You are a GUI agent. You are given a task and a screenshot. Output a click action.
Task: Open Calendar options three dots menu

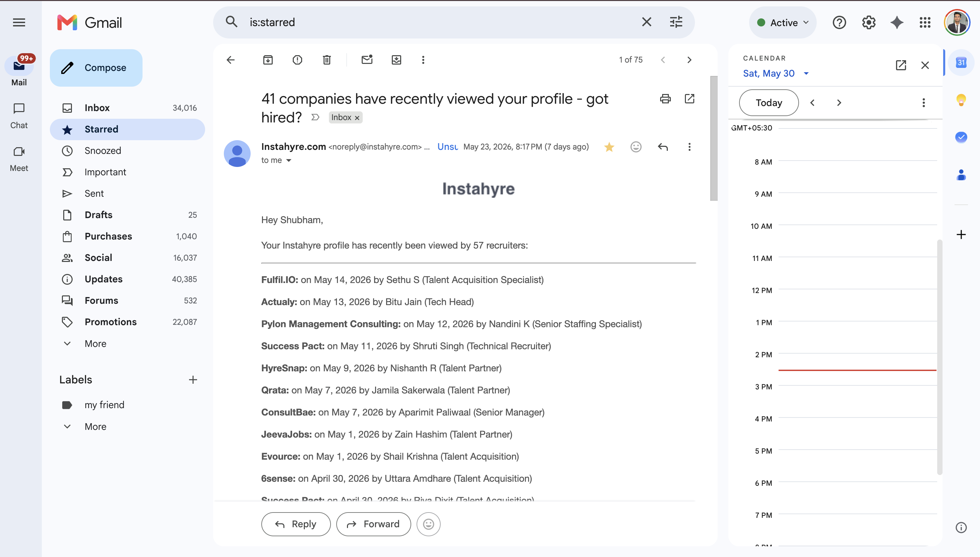click(923, 102)
